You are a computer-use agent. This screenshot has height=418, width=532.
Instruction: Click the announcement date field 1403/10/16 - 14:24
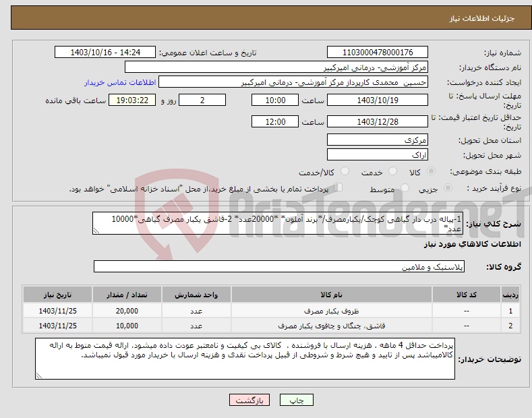pyautogui.click(x=105, y=53)
